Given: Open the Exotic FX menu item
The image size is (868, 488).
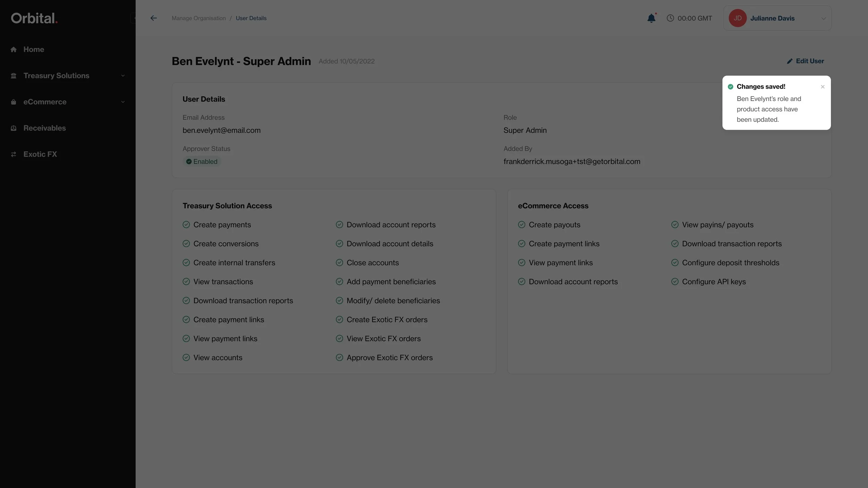Looking at the screenshot, I should click(x=40, y=154).
